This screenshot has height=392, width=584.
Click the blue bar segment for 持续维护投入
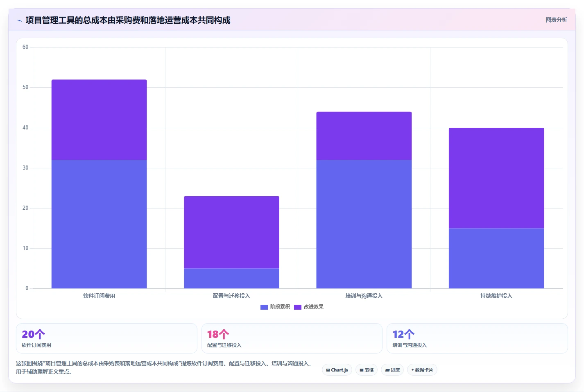[496, 258]
